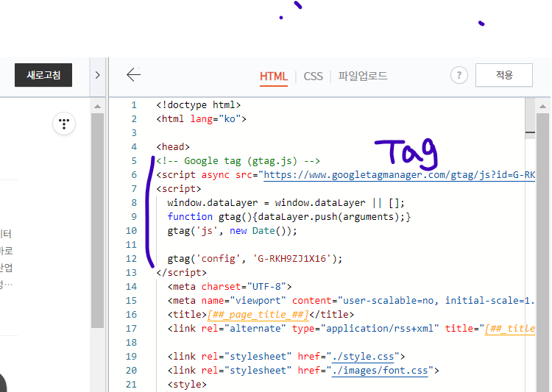Click the preview pane scrollbar thumb
This screenshot has height=392, width=552.
(97, 221)
